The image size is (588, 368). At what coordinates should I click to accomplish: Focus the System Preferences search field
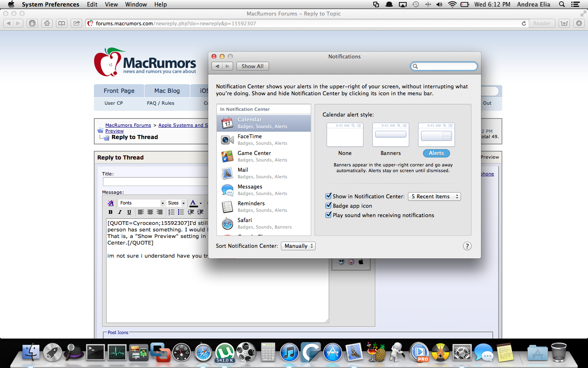(x=444, y=66)
